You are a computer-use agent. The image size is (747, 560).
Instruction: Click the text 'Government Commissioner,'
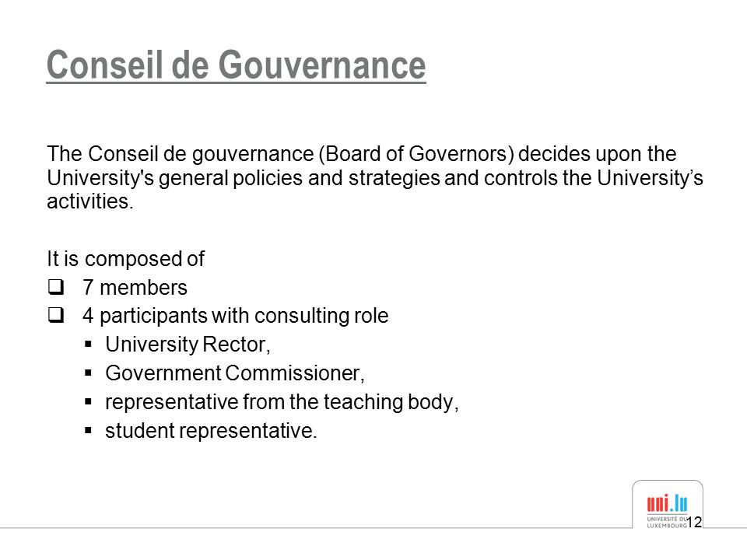coord(235,373)
